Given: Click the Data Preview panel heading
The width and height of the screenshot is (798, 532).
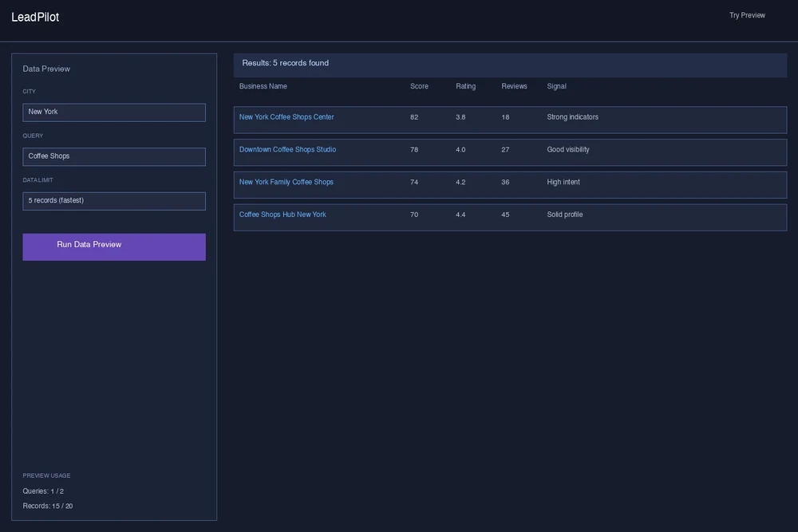Looking at the screenshot, I should coord(46,69).
